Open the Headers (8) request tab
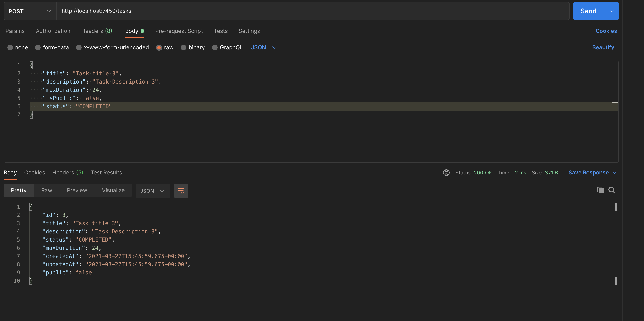The width and height of the screenshot is (644, 321). click(x=97, y=31)
